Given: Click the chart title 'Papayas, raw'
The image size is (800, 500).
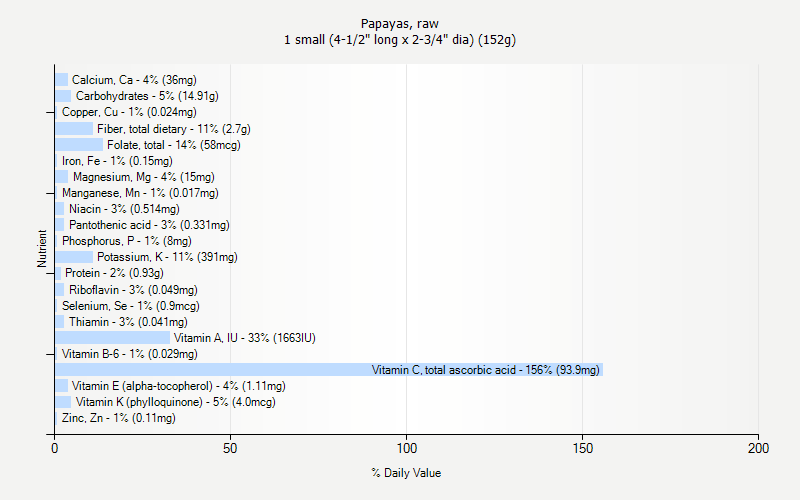Looking at the screenshot, I should (400, 23).
